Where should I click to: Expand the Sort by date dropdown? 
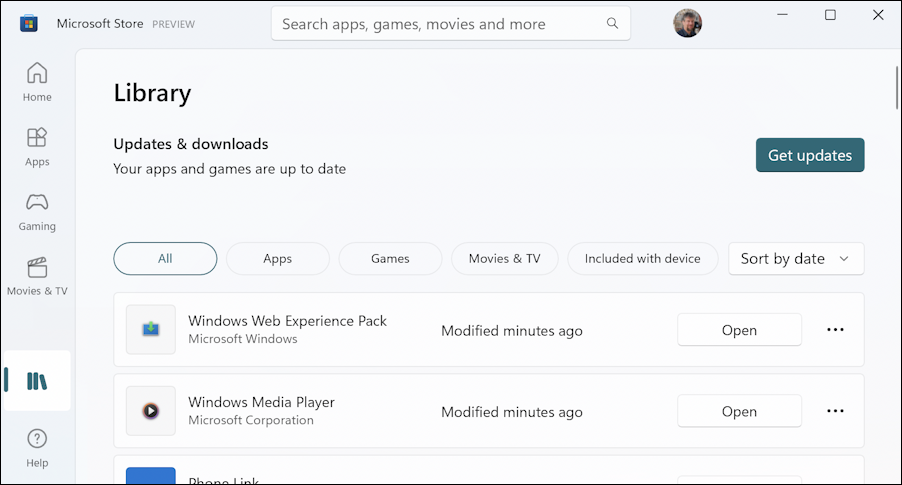point(796,258)
